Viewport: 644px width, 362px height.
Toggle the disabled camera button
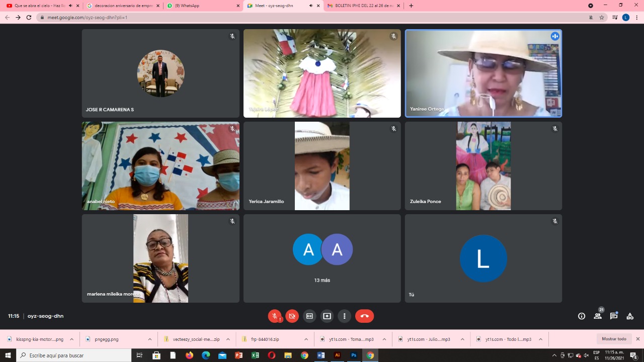point(292,316)
